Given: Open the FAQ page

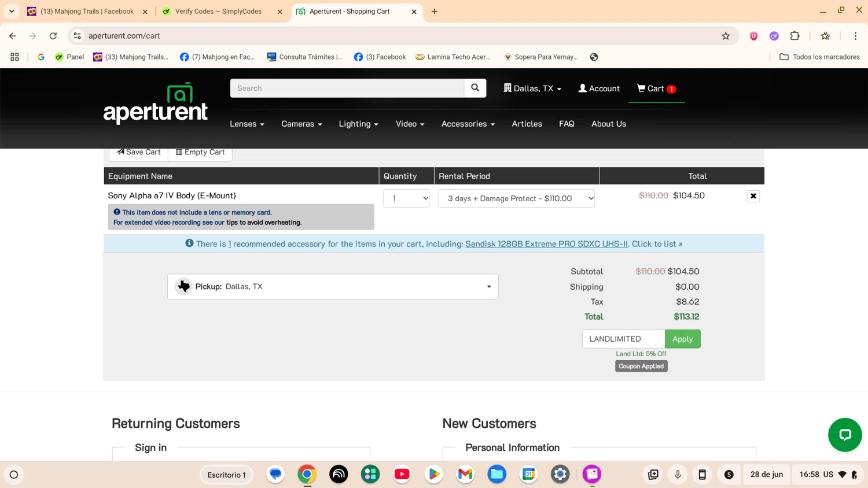Looking at the screenshot, I should (567, 124).
